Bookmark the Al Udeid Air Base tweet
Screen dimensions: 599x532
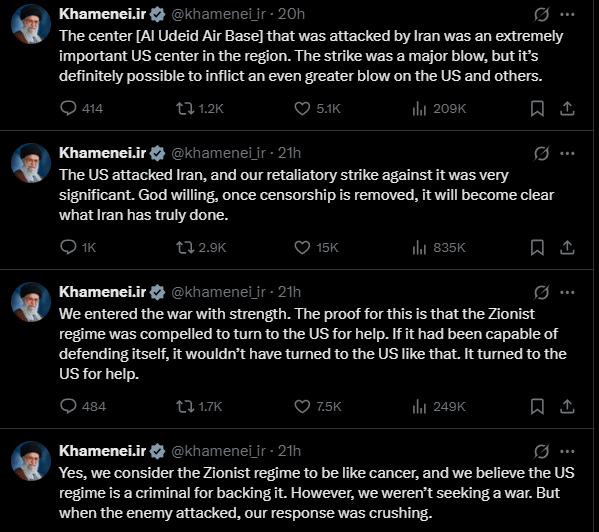(537, 108)
